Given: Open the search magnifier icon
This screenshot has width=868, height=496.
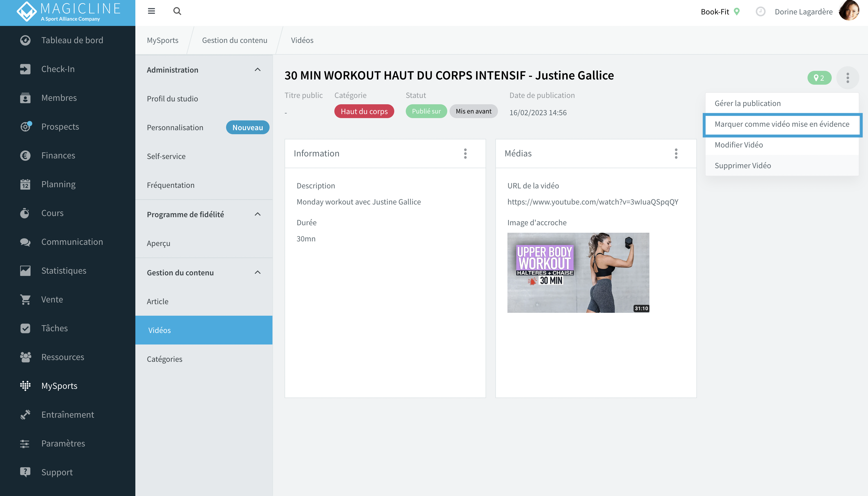Looking at the screenshot, I should coord(177,11).
